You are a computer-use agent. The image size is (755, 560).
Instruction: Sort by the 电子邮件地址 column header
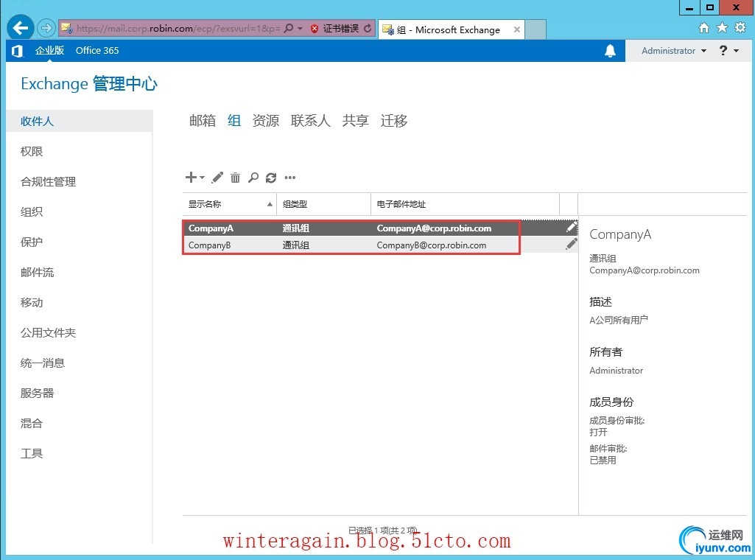[465, 204]
